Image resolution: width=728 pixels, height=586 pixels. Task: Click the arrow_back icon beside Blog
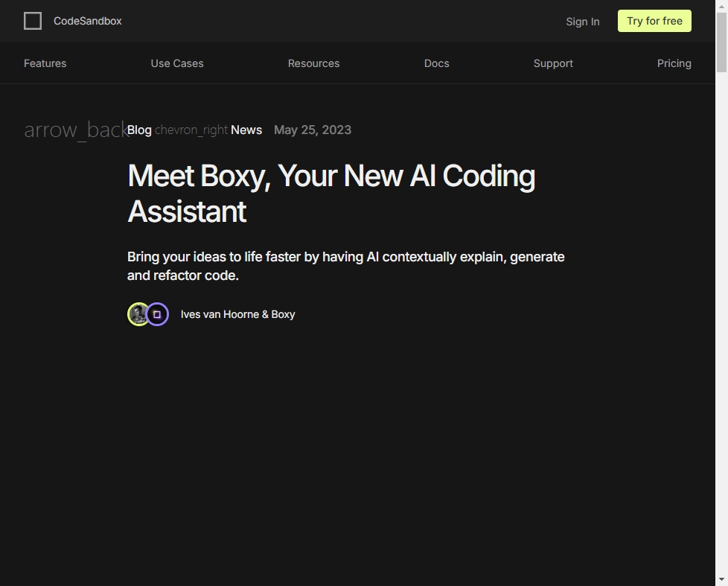(x=74, y=130)
